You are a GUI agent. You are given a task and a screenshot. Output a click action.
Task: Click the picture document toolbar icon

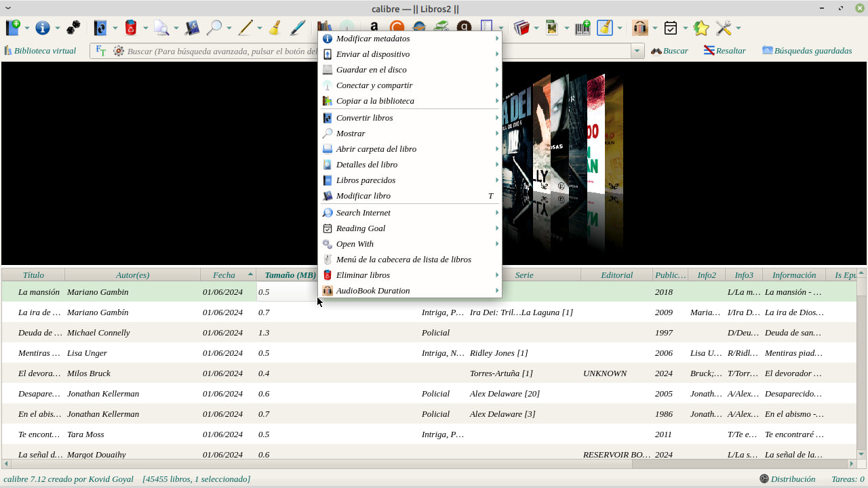click(x=552, y=28)
